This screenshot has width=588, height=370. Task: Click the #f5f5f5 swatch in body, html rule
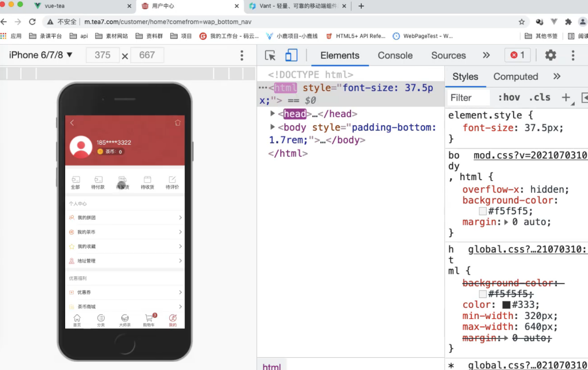click(483, 211)
